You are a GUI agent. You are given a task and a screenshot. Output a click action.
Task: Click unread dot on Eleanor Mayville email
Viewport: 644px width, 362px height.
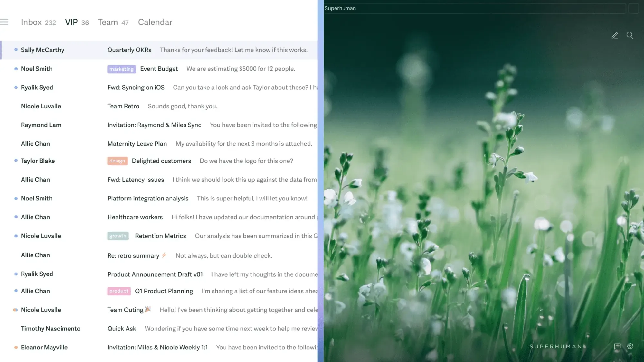coord(16,348)
